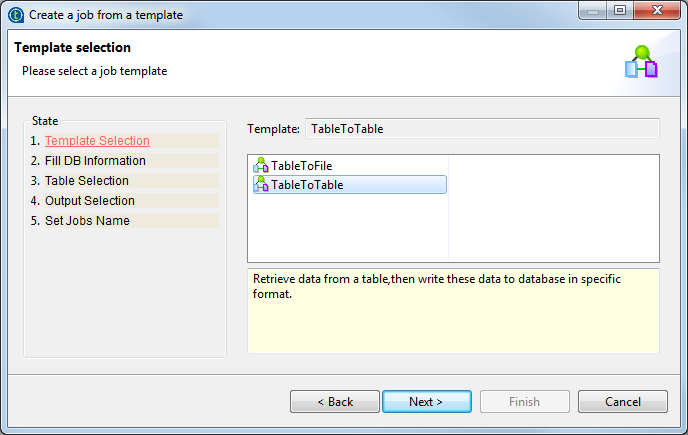Click the disabled Finish button

tap(525, 402)
